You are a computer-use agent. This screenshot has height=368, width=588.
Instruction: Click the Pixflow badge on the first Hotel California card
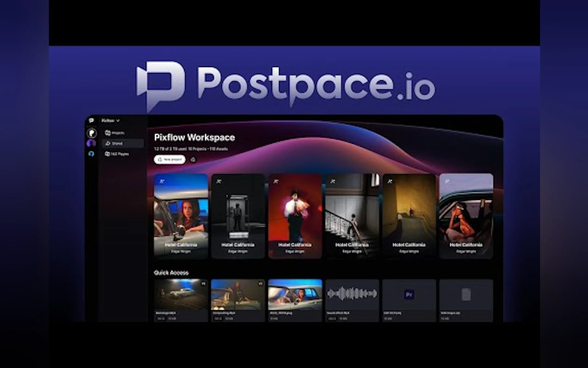[x=162, y=181]
